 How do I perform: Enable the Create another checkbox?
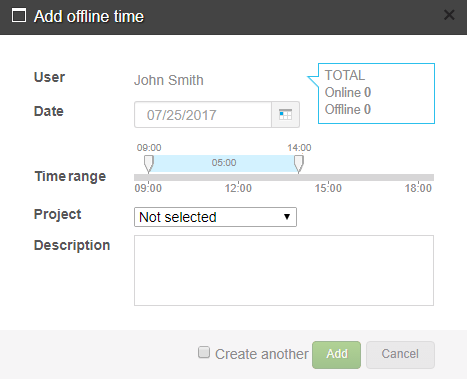(x=204, y=352)
